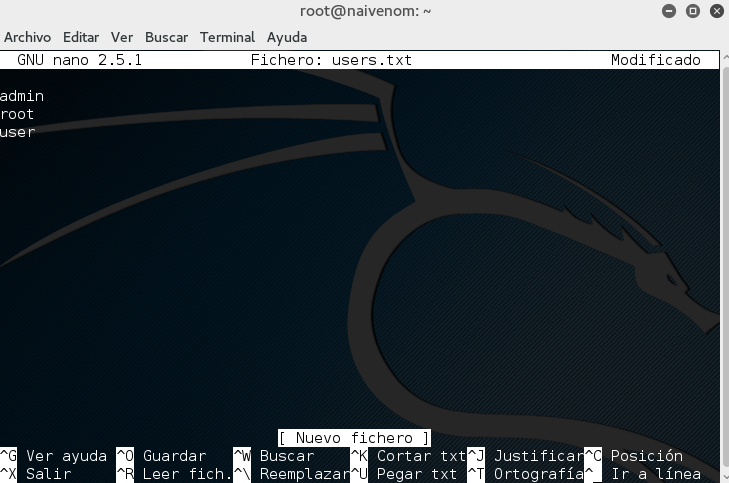Viewport: 729px width, 483px height.
Task: Click the 'Modificado' status text
Action: 656,60
